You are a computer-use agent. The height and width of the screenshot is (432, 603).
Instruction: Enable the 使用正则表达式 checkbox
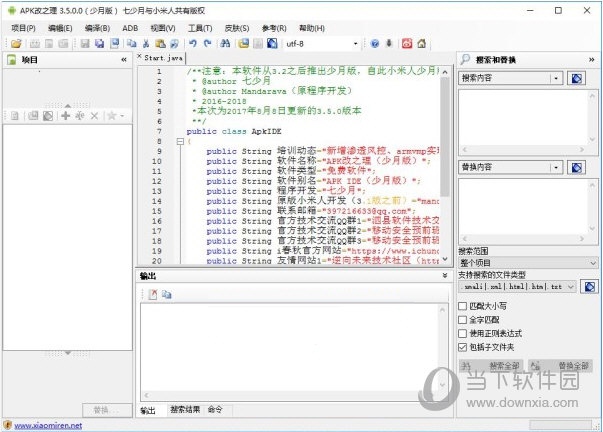tap(463, 334)
